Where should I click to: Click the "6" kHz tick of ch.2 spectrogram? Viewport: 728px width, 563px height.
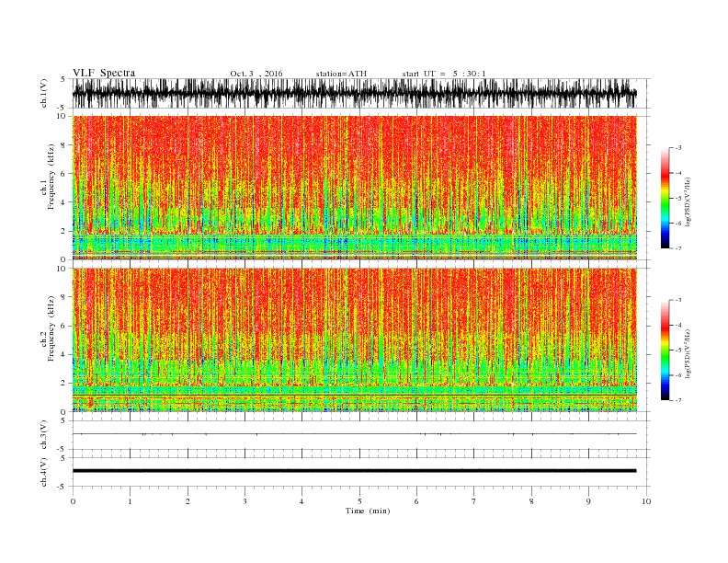[63, 326]
